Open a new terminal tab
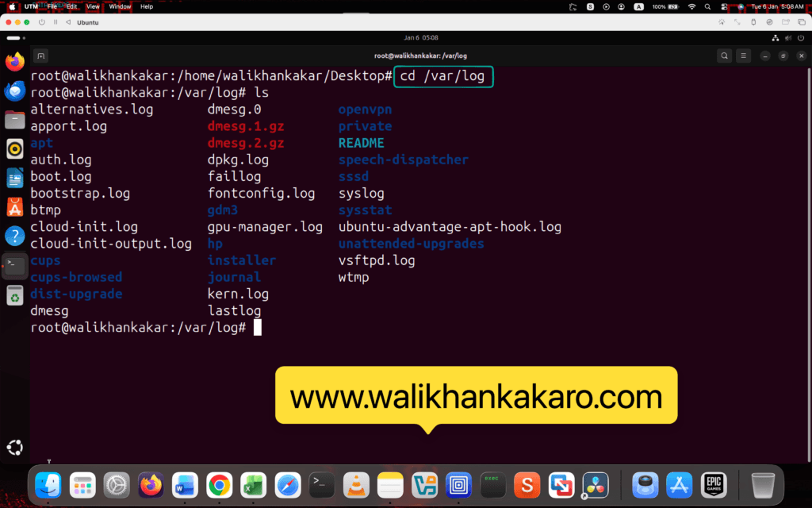This screenshot has height=508, width=812. (x=41, y=56)
